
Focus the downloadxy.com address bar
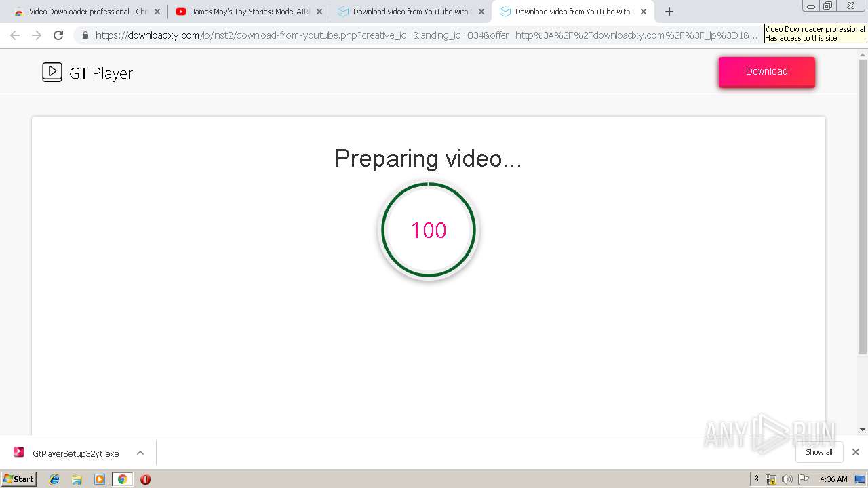[x=426, y=35]
